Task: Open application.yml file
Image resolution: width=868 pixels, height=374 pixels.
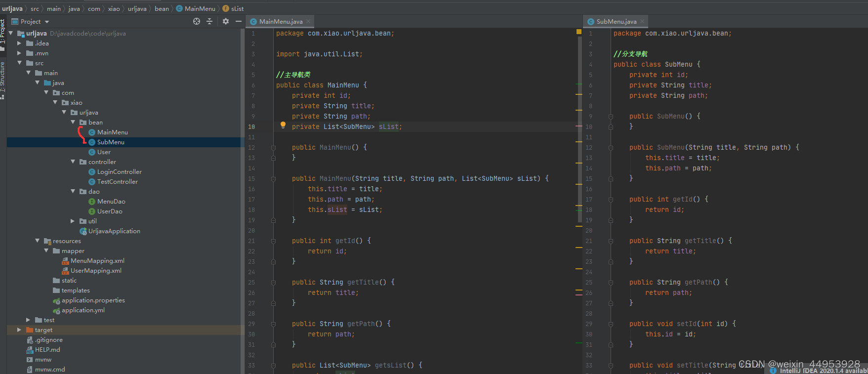Action: point(83,310)
